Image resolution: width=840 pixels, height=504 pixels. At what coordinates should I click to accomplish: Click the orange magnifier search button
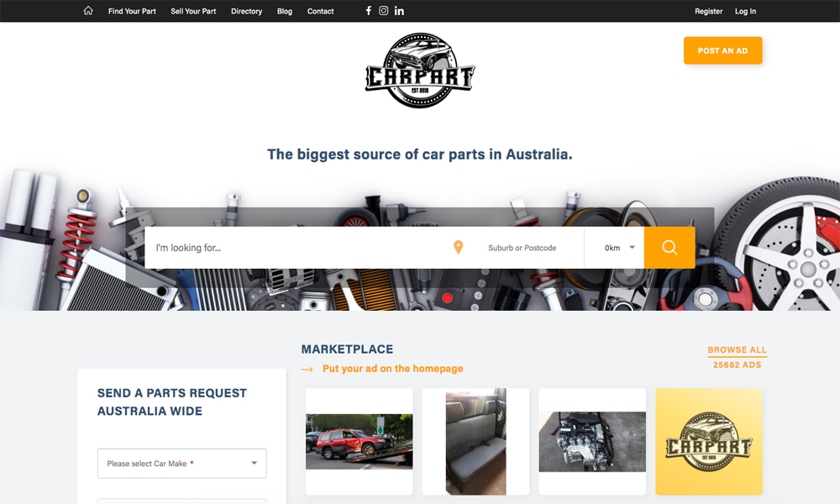tap(669, 248)
